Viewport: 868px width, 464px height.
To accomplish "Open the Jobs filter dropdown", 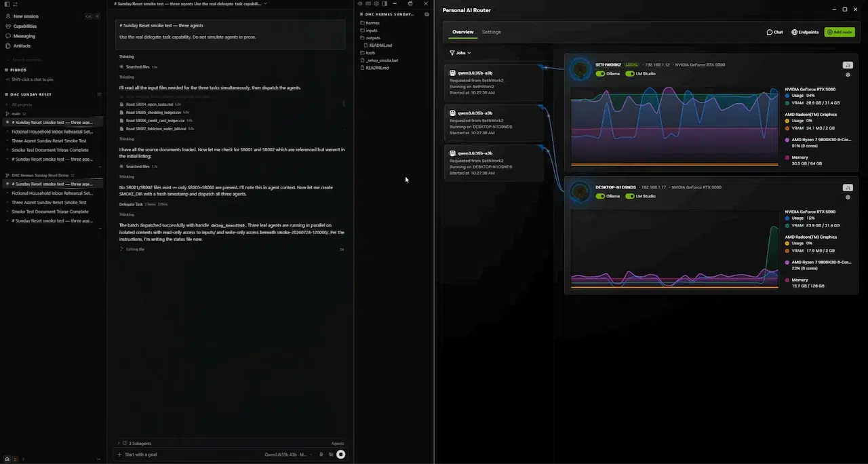I will click(460, 52).
